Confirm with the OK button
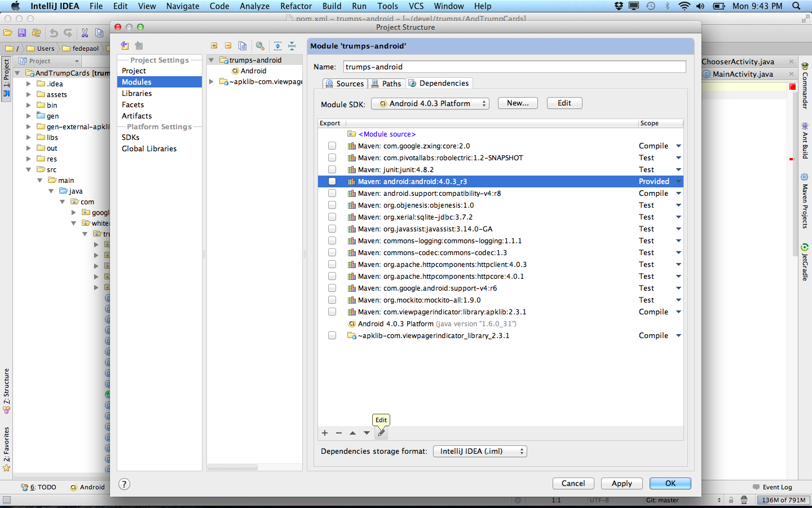This screenshot has width=812, height=508. [x=670, y=484]
